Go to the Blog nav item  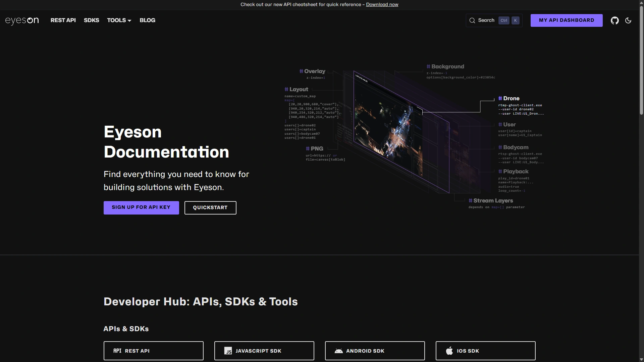click(x=147, y=20)
